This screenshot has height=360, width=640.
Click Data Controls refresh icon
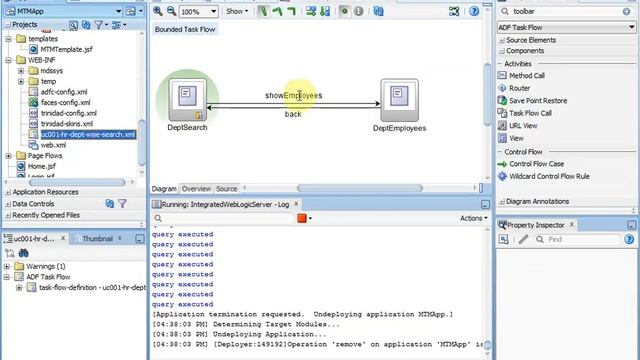pyautogui.click(x=109, y=204)
